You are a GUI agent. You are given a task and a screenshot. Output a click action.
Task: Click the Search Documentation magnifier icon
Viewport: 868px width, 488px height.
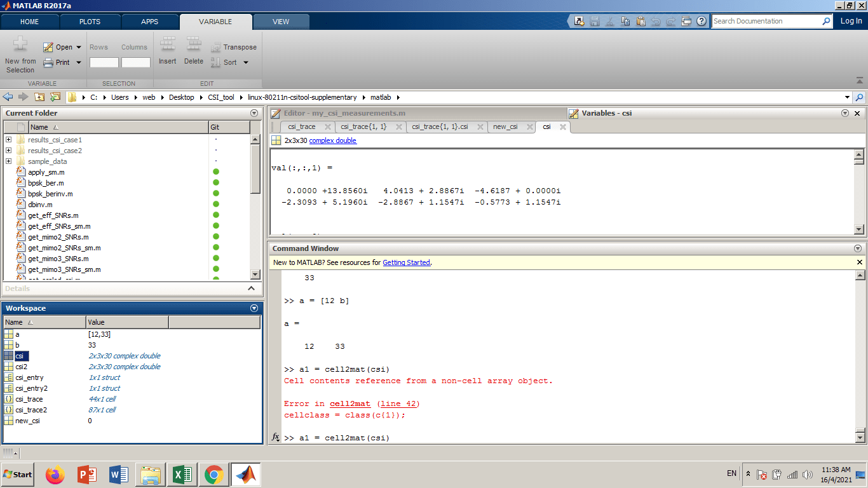pyautogui.click(x=826, y=21)
